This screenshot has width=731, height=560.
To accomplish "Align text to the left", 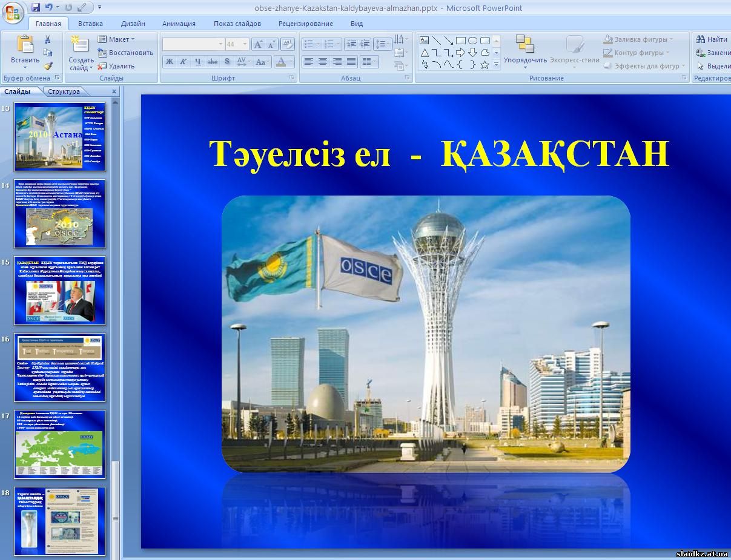I will (x=309, y=62).
